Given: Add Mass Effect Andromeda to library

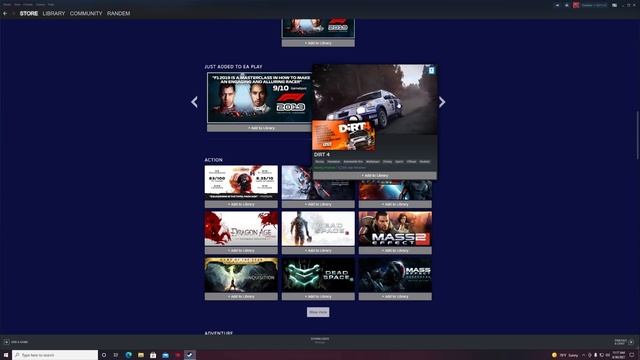Looking at the screenshot, I should point(395,296).
